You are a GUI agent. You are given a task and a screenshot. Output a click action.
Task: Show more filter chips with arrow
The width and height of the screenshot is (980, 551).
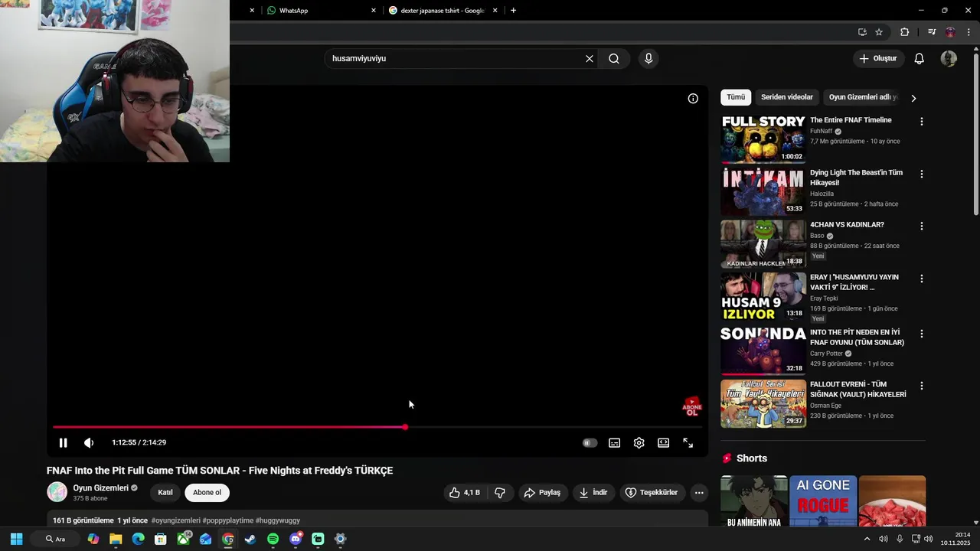coord(913,98)
